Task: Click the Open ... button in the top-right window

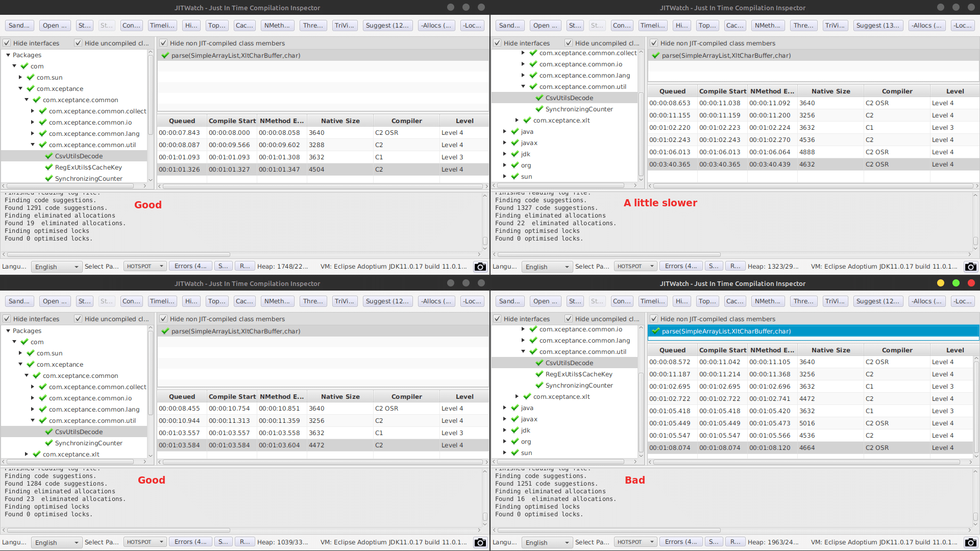Action: pyautogui.click(x=545, y=26)
